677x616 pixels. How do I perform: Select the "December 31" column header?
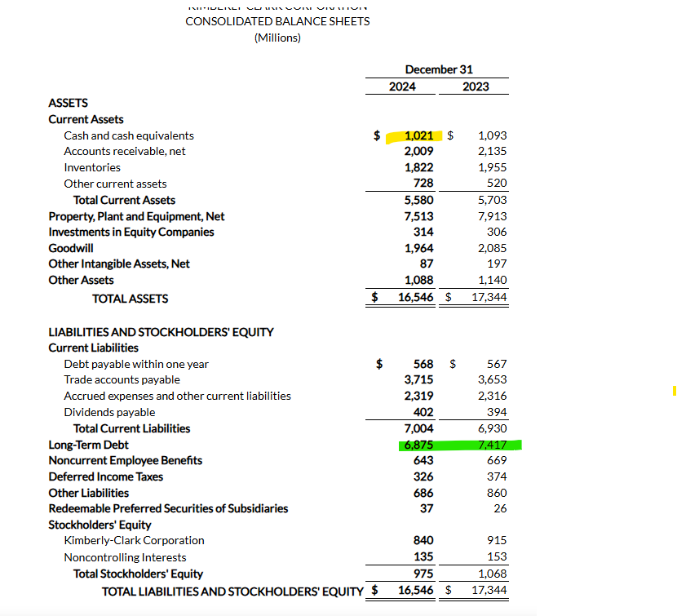click(x=439, y=69)
